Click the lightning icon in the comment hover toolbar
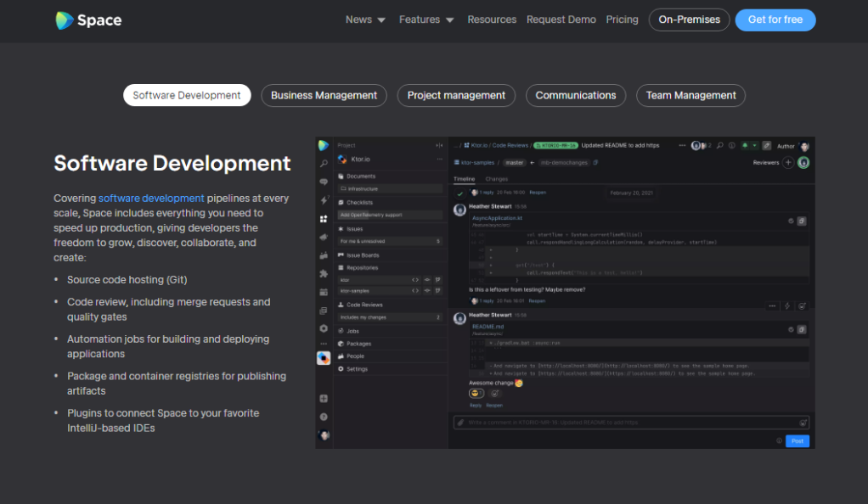Screen dimensions: 868x504 pos(787,306)
